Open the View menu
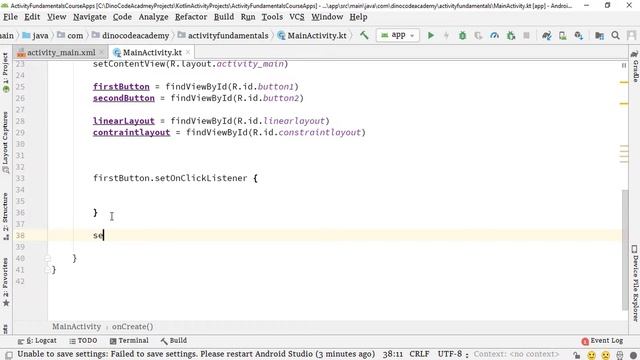640x360 pixels. click(x=56, y=17)
